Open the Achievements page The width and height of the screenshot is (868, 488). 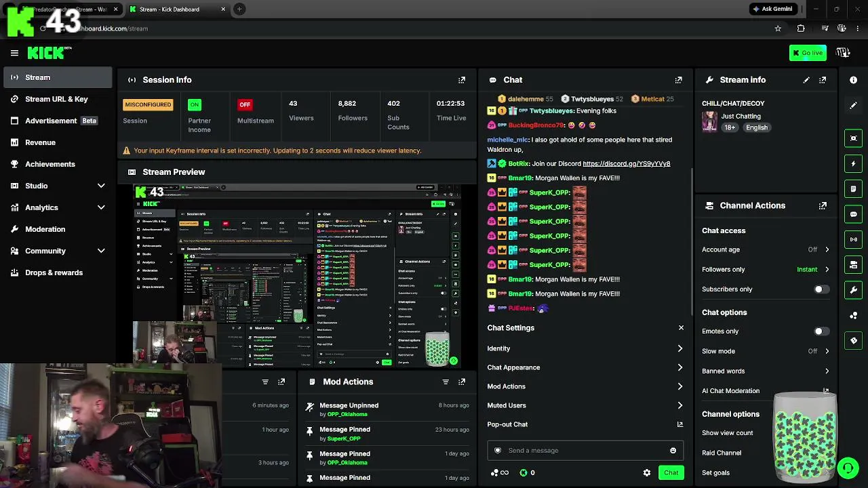pos(58,164)
